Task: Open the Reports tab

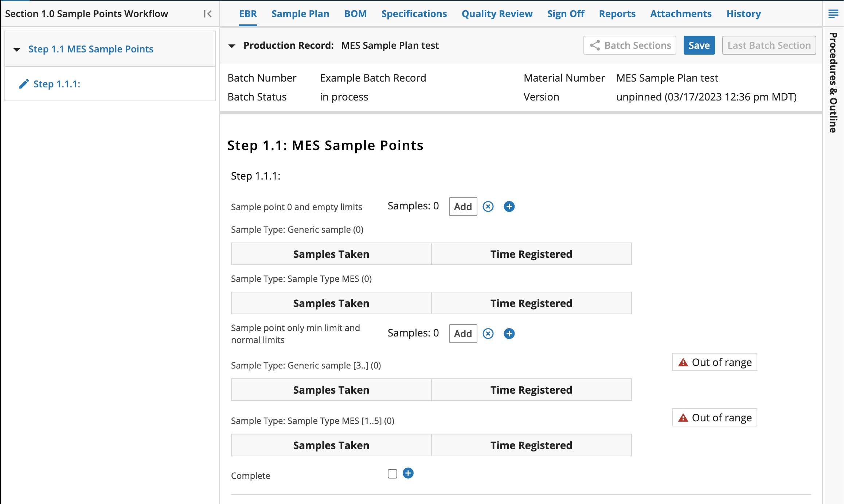Action: [617, 14]
